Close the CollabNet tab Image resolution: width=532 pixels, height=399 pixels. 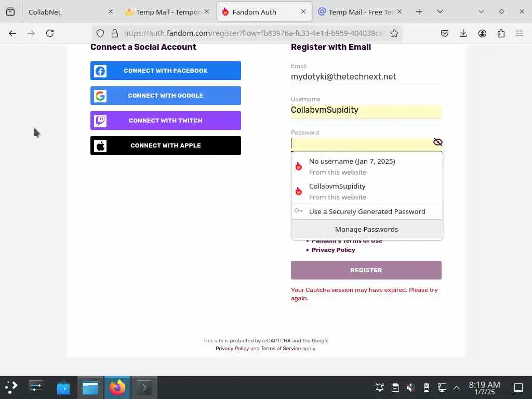click(x=111, y=11)
